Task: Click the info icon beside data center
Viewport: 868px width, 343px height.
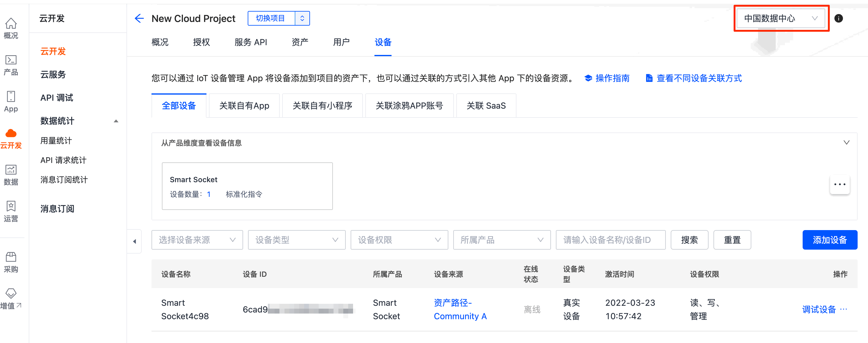Action: [x=838, y=18]
